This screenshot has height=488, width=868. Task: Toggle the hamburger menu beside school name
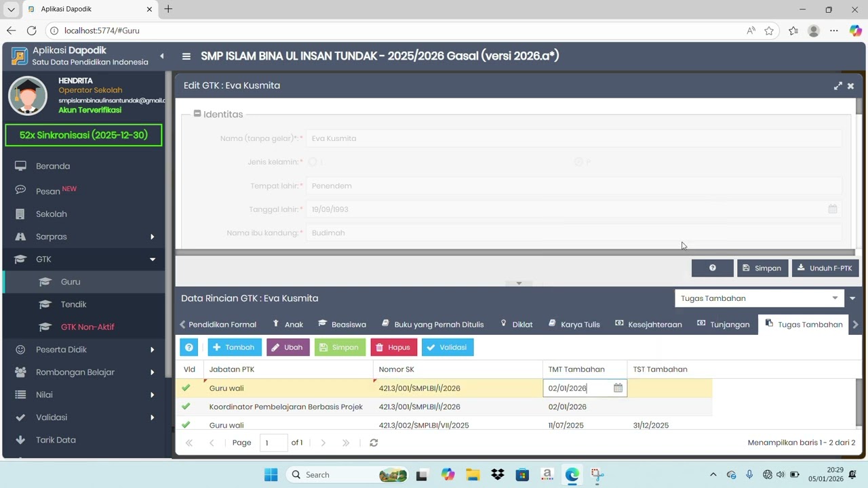186,56
